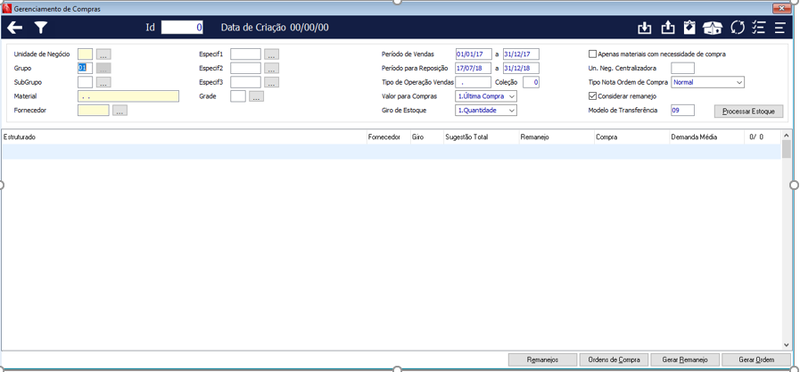Click Período para Reposição end date 31/12/18
The image size is (800, 372).
pyautogui.click(x=521, y=68)
